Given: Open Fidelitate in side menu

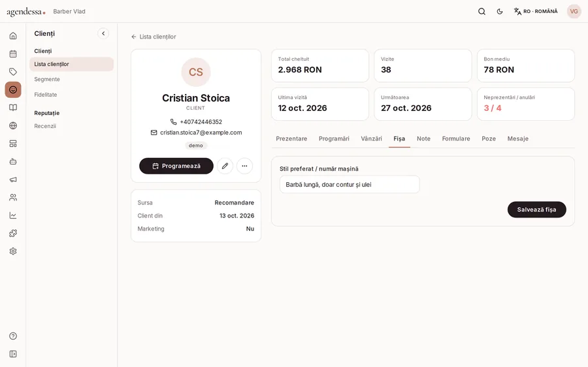Looking at the screenshot, I should click(x=45, y=95).
